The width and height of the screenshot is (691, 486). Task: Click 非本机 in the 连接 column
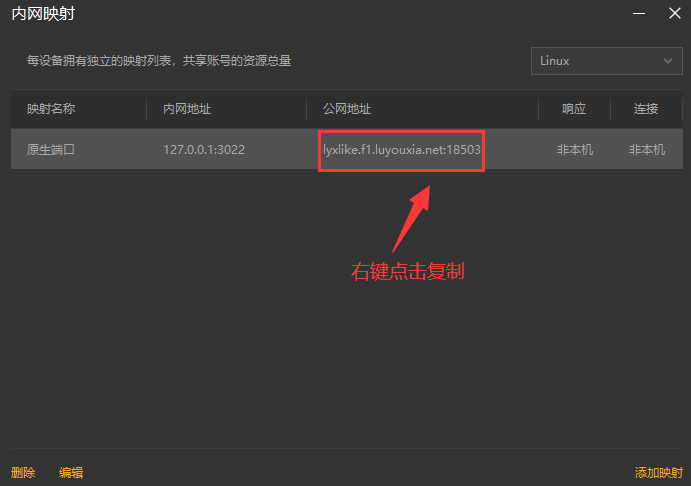click(x=646, y=150)
